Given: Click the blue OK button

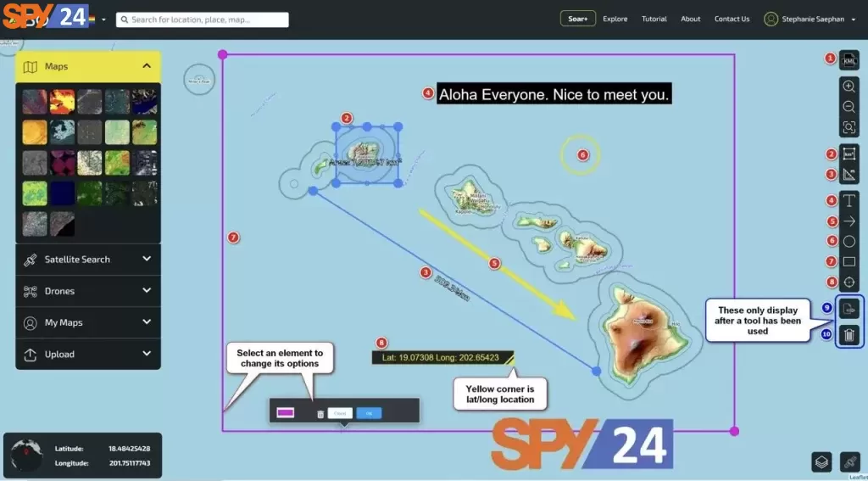Looking at the screenshot, I should click(x=369, y=413).
